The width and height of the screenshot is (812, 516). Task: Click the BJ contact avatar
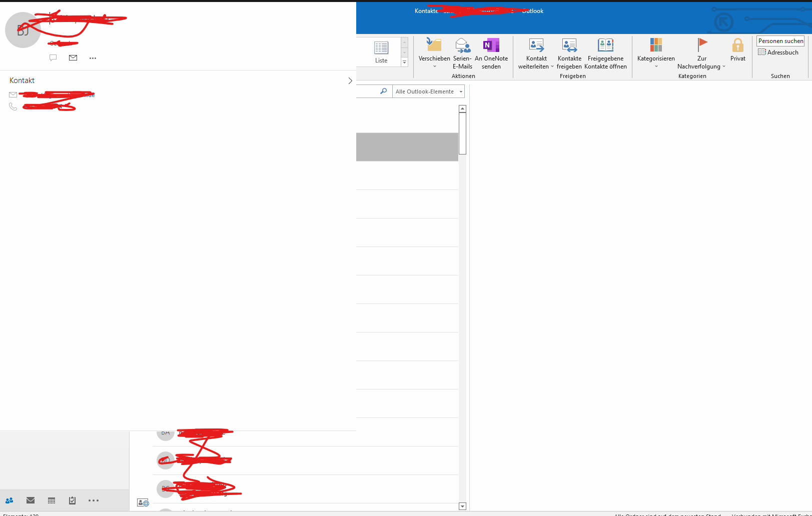[23, 30]
